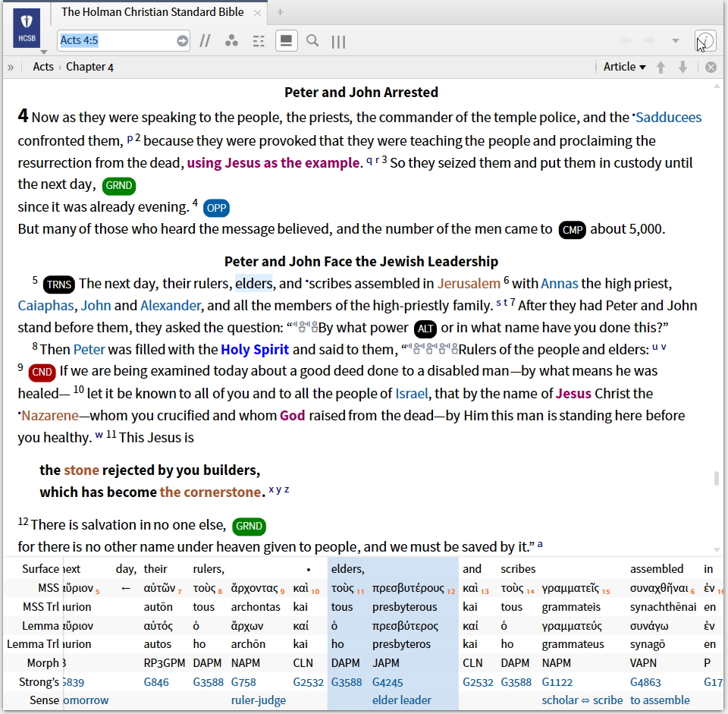
Task: Click the morphology code JAPM
Action: pyautogui.click(x=386, y=663)
